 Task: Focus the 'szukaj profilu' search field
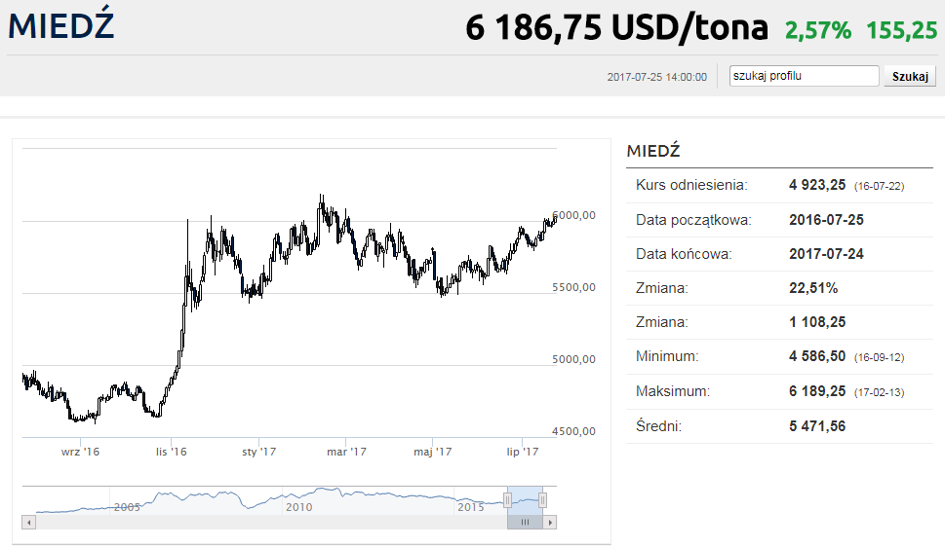(804, 76)
